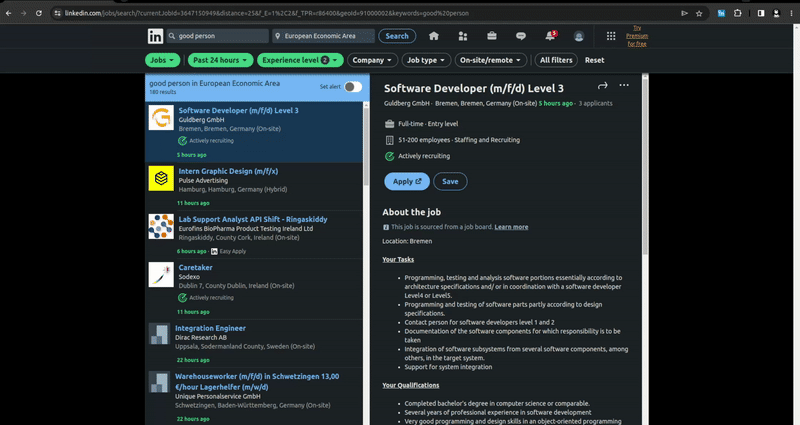Click the Guldberg GmbH company logo

click(161, 117)
